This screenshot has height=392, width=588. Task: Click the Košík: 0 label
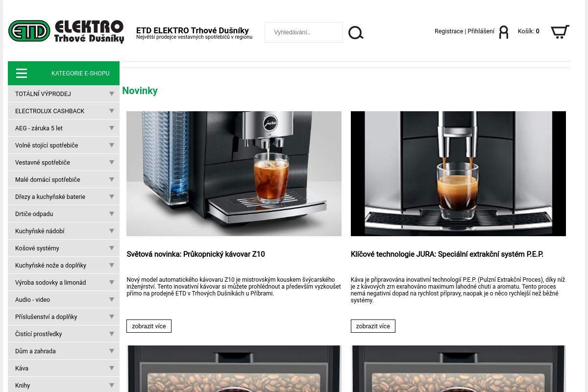pyautogui.click(x=529, y=31)
